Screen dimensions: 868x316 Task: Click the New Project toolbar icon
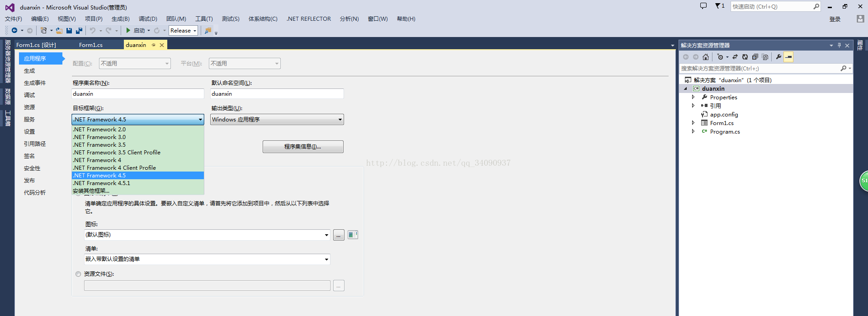(x=43, y=30)
